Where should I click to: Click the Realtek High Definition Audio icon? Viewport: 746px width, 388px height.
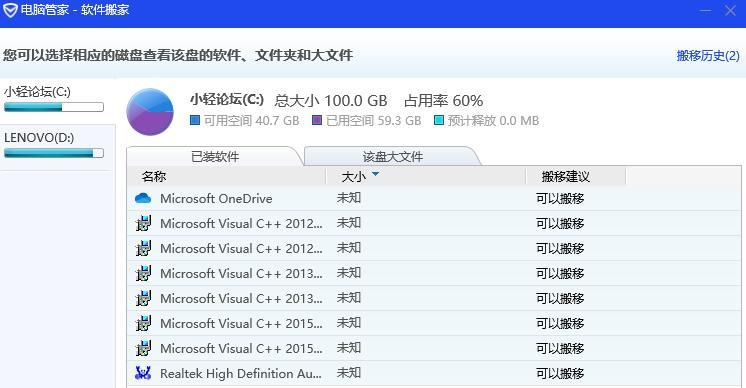[x=143, y=373]
